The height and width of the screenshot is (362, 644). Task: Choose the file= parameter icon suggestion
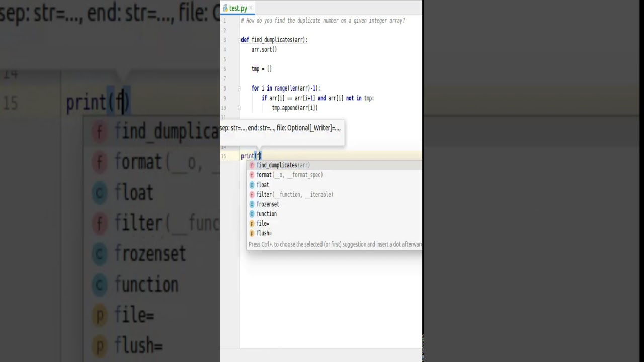pos(252,223)
